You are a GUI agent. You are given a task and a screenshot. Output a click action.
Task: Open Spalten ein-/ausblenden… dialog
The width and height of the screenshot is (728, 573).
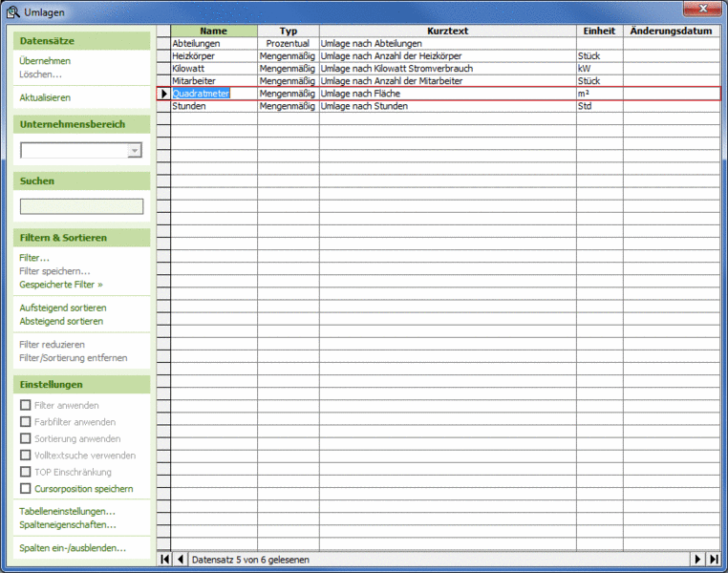[73, 548]
